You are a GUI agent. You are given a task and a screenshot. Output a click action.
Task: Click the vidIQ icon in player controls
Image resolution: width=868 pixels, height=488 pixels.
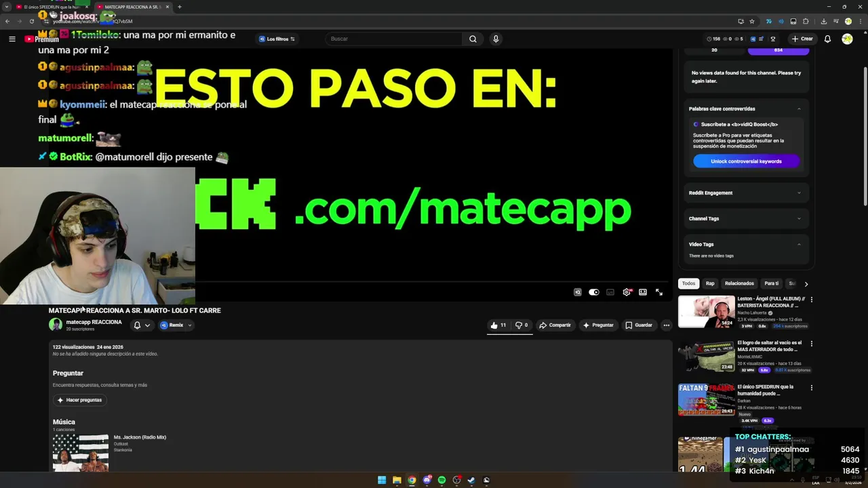pyautogui.click(x=578, y=292)
